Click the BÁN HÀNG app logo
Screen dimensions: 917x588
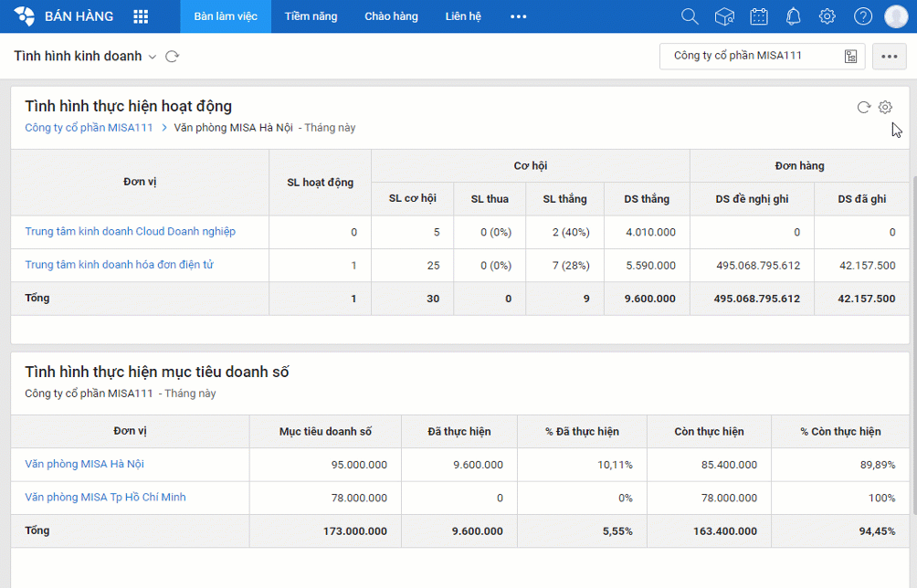24,16
